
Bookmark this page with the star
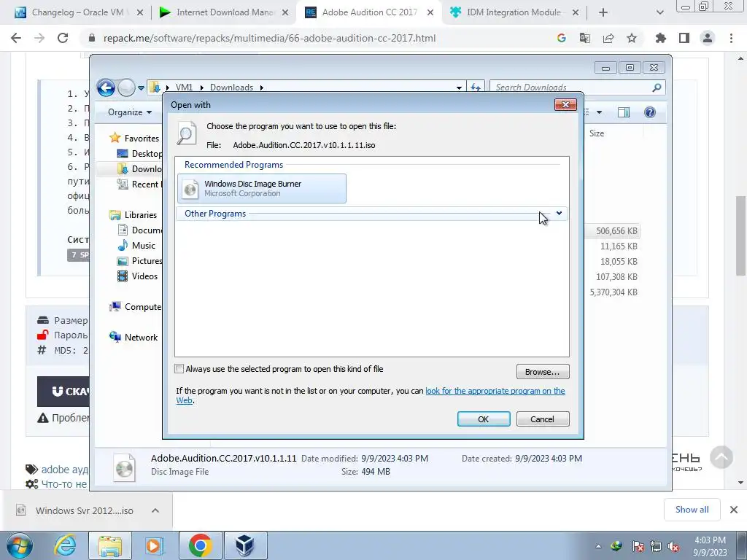[632, 38]
